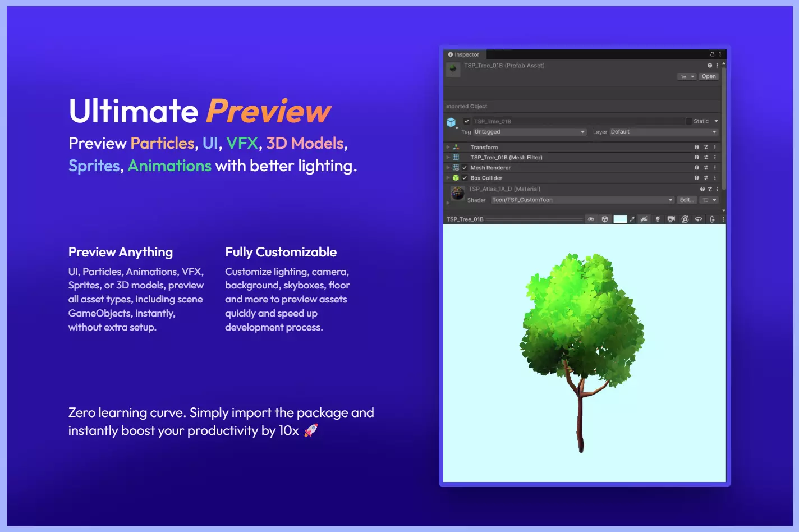The width and height of the screenshot is (799, 532).
Task: Click the shader Edit... button
Action: [x=687, y=200]
